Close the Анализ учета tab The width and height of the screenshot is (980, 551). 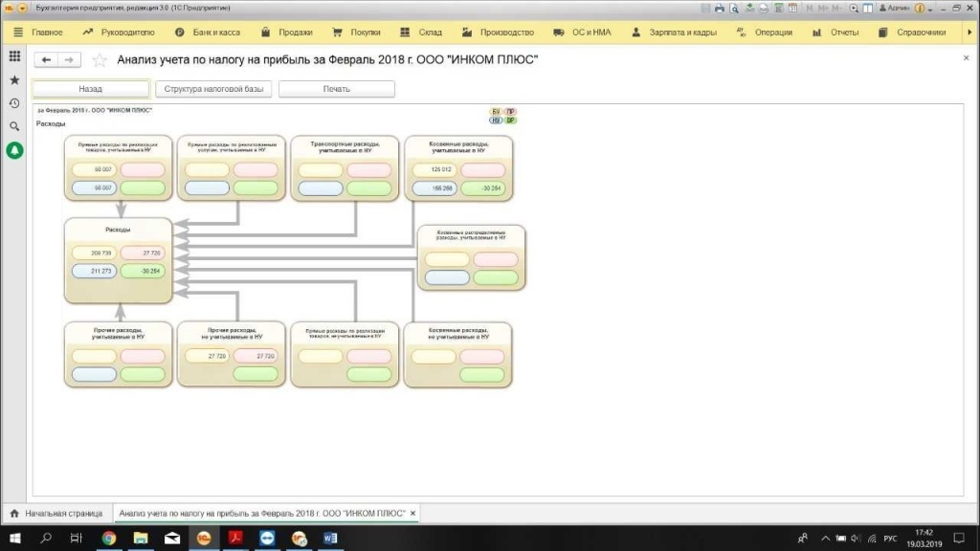point(412,514)
